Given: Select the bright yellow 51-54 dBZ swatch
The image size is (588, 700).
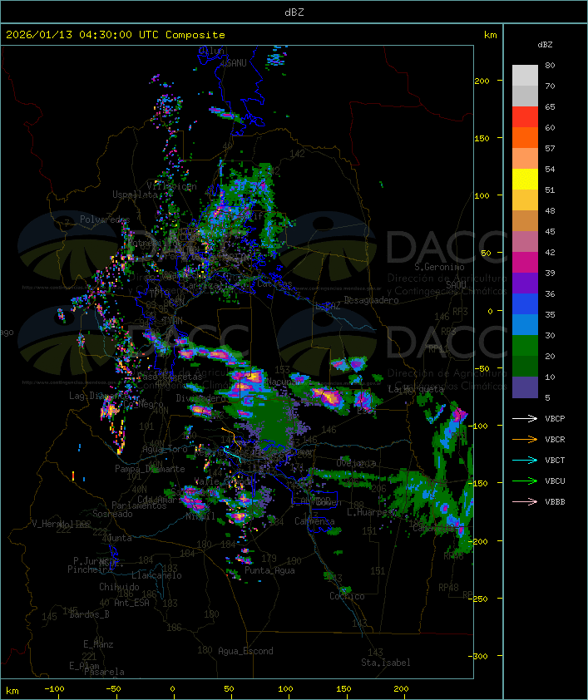Looking at the screenshot, I should [x=525, y=180].
